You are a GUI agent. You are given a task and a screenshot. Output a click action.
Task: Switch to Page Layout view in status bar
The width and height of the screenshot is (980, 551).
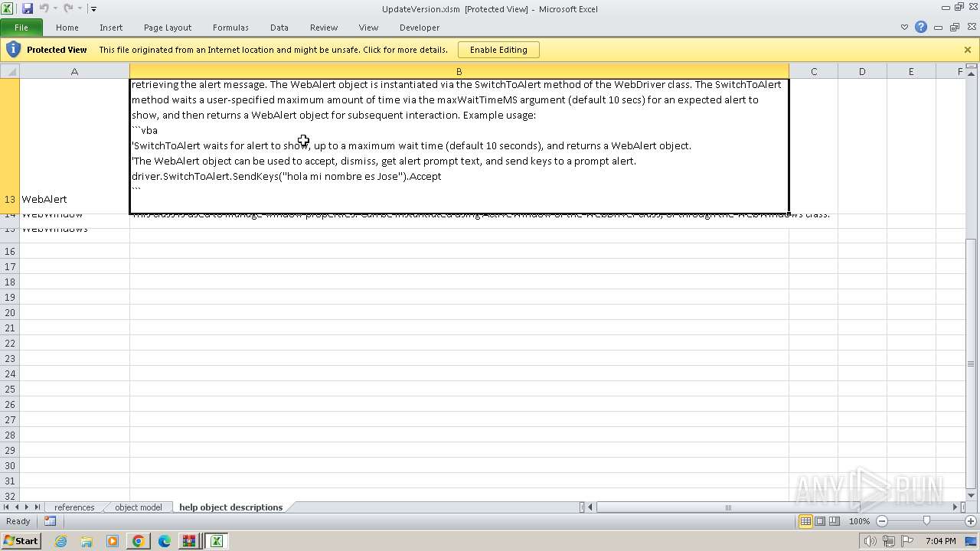820,521
